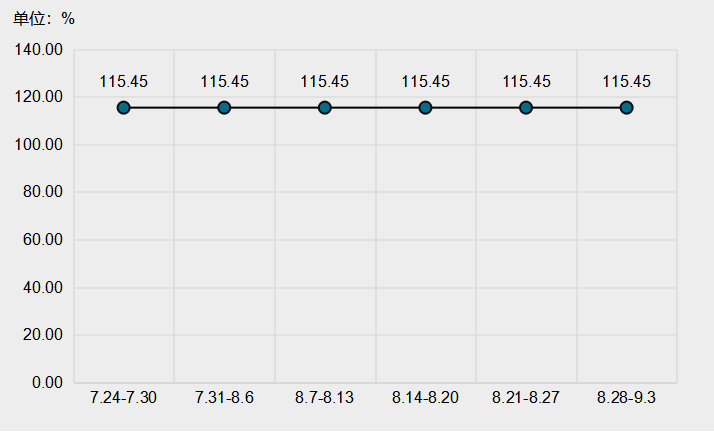The image size is (714, 444).
Task: Select the 8.7-8.13 axis label
Action: pyautogui.click(x=324, y=398)
